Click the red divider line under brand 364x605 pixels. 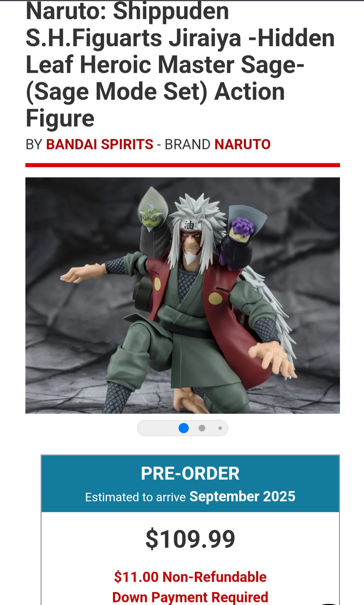(183, 165)
